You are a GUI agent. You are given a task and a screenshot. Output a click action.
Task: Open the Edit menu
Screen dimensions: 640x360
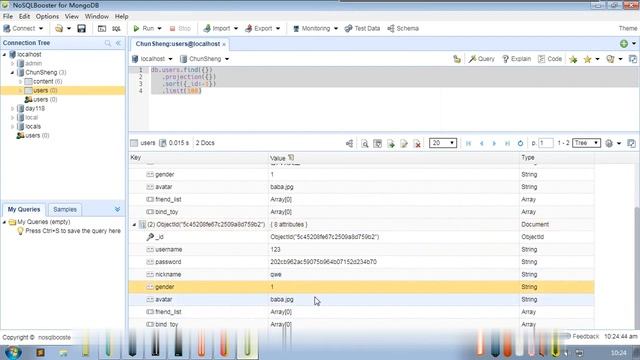[24, 16]
